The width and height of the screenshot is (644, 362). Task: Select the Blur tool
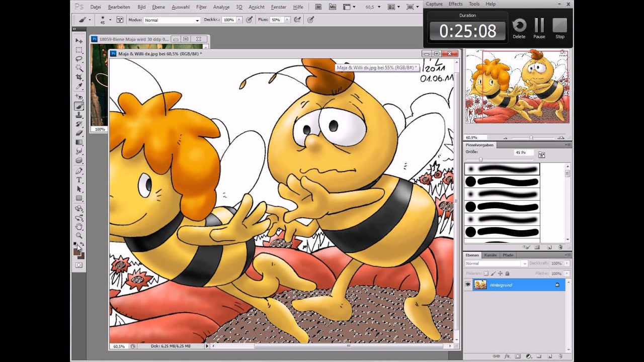click(79, 151)
